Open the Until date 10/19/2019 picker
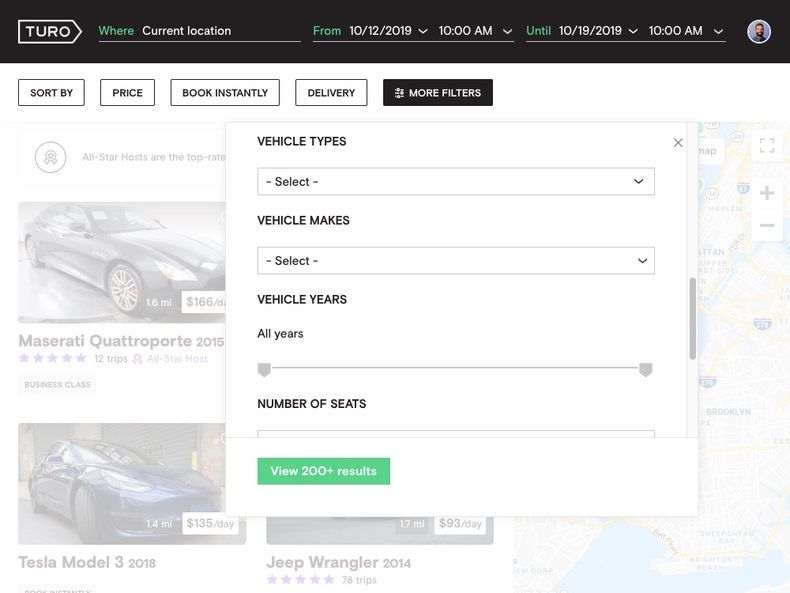The width and height of the screenshot is (790, 593). pos(598,31)
